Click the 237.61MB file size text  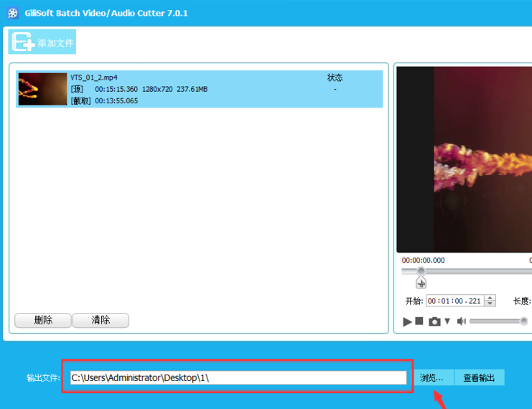tap(192, 89)
